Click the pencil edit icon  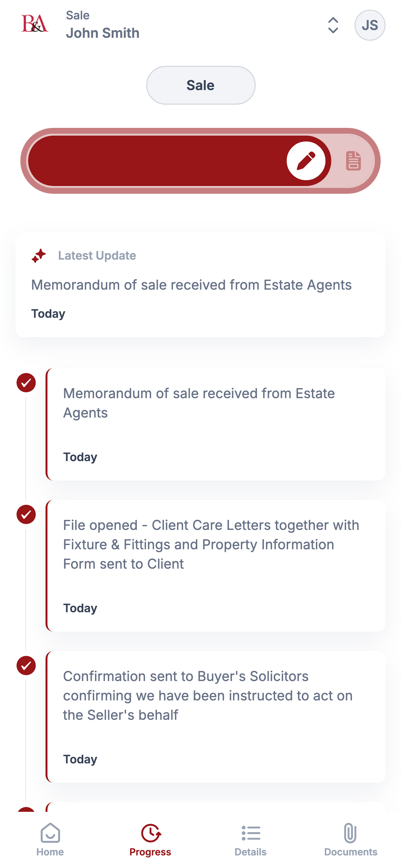(x=306, y=161)
